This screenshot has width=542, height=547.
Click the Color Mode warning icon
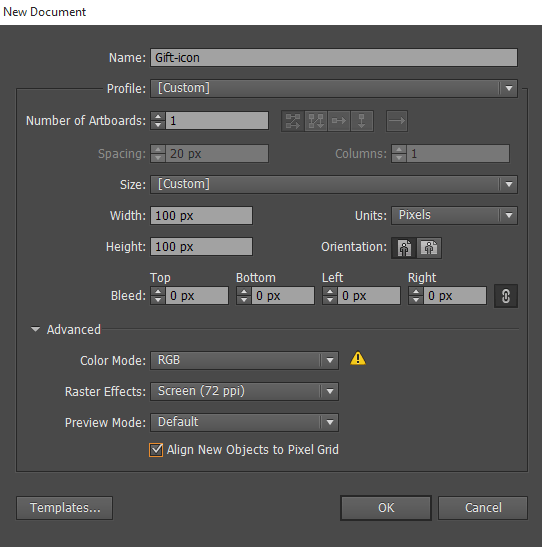[358, 359]
